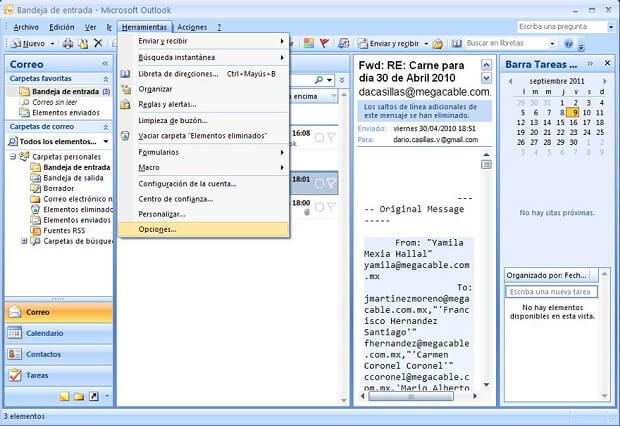Viewport: 620px width, 426px height.
Task: Toggle category box on 18:00 message
Action: 319,207
